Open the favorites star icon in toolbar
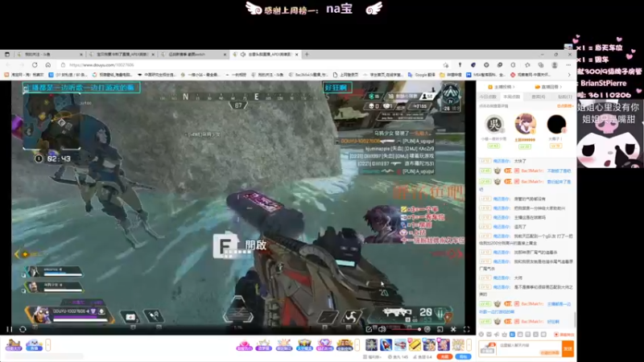The width and height of the screenshot is (644, 362). (x=527, y=65)
